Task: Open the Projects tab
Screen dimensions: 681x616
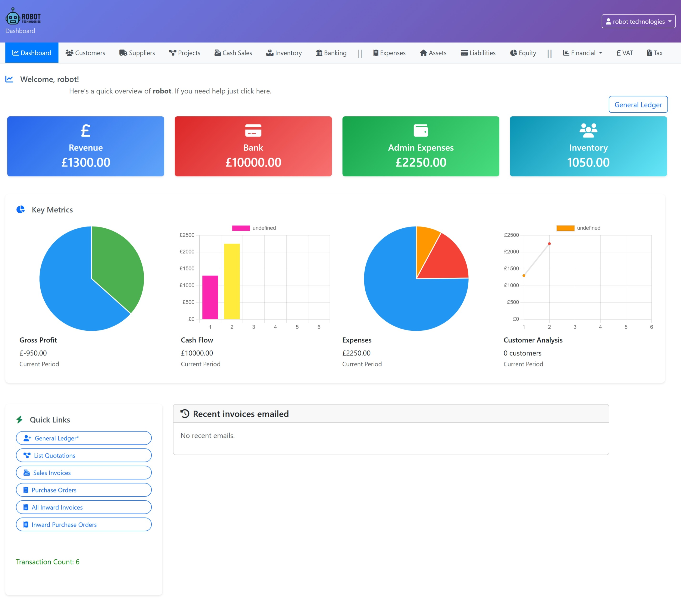Action: click(185, 53)
